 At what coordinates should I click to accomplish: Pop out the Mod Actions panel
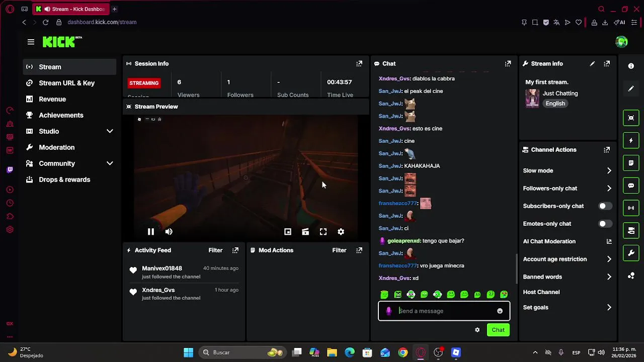pyautogui.click(x=359, y=250)
